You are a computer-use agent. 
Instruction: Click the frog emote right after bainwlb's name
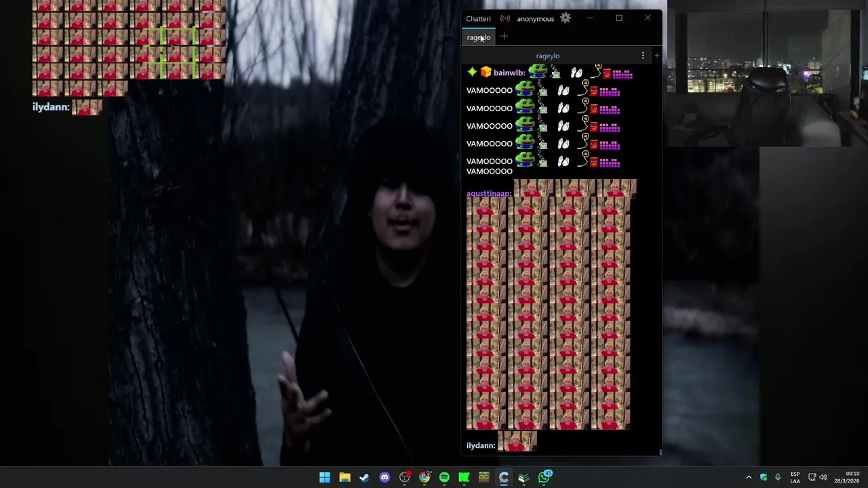coord(538,70)
